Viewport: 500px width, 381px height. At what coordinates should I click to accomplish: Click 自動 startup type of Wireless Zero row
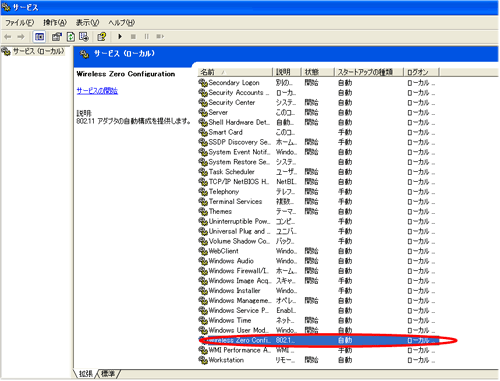click(x=345, y=340)
